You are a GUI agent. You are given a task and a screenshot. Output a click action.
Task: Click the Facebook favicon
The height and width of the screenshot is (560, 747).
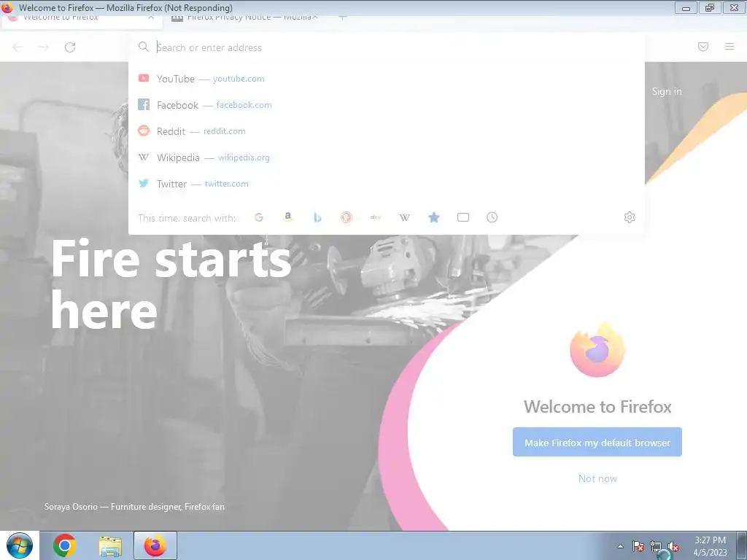click(x=144, y=104)
